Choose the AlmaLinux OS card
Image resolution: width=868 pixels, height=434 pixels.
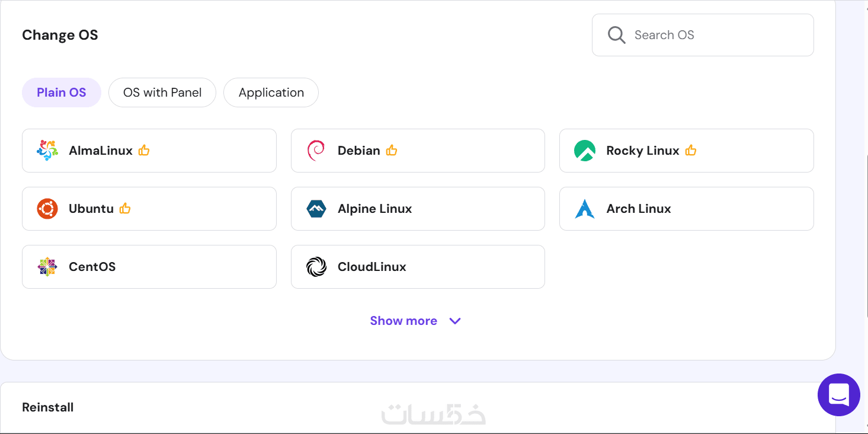coord(149,151)
